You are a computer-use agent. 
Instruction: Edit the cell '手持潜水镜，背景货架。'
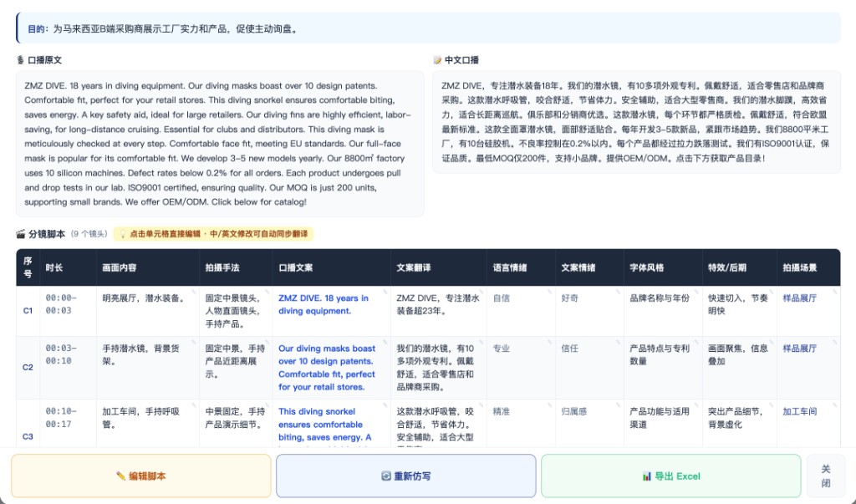pos(147,368)
